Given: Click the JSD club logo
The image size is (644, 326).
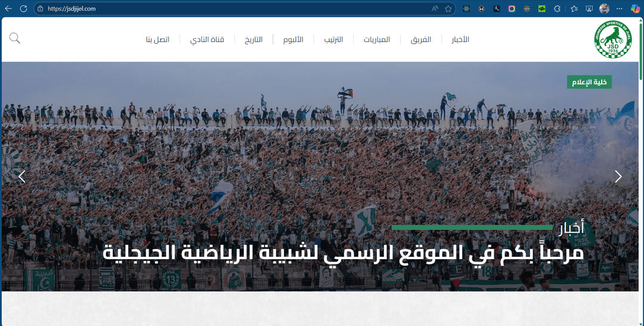Looking at the screenshot, I should pyautogui.click(x=613, y=39).
